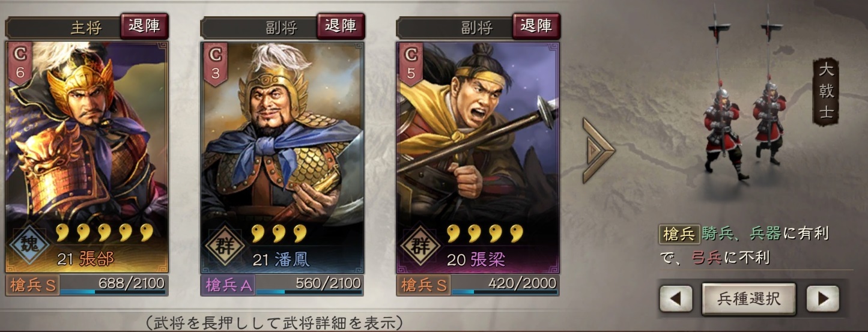
Task: Click the 魏 faction emblem on 張郃
Action: click(x=29, y=244)
